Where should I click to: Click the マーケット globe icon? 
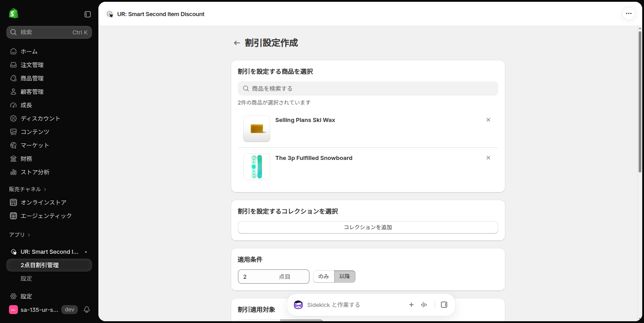pyautogui.click(x=13, y=145)
